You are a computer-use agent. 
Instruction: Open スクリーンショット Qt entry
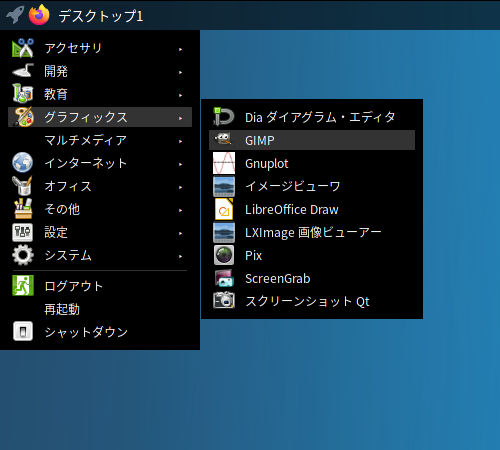coord(312,301)
